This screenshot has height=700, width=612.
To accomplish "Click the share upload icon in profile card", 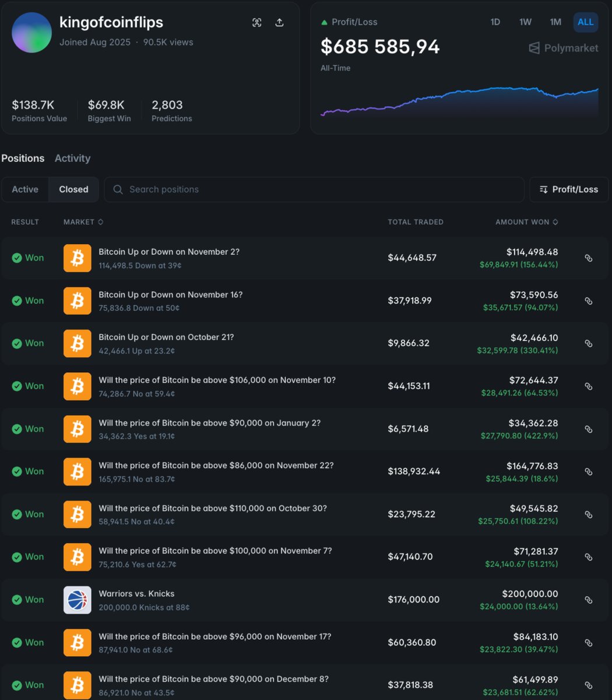I will [279, 23].
